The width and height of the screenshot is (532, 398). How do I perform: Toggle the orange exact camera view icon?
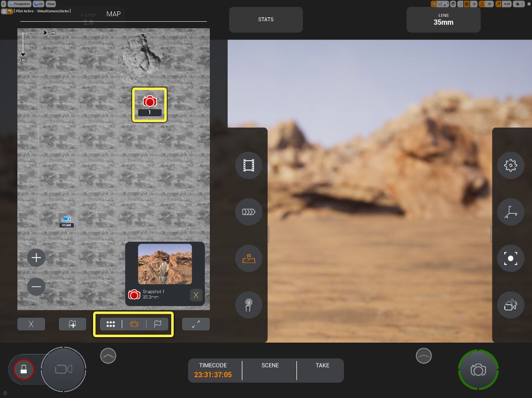tap(10, 11)
